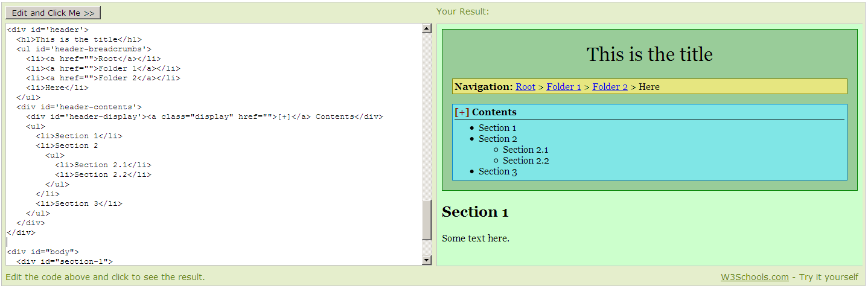Visit the W3Schools.com link
The height and width of the screenshot is (297, 868).
[x=755, y=277]
